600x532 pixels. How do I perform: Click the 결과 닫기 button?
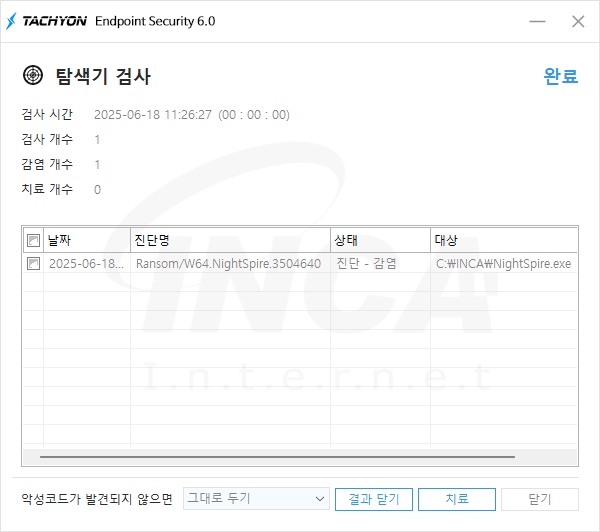[373, 499]
